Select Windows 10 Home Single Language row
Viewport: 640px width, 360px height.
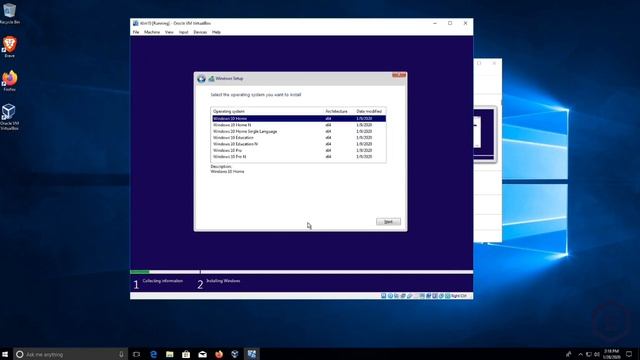coord(299,131)
